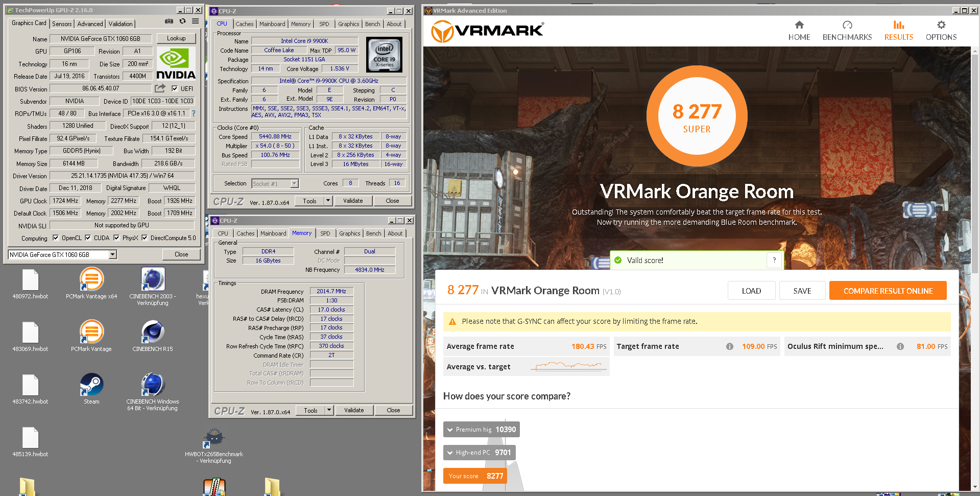
Task: Click the GPU-Z refresh icon
Action: pyautogui.click(x=182, y=21)
